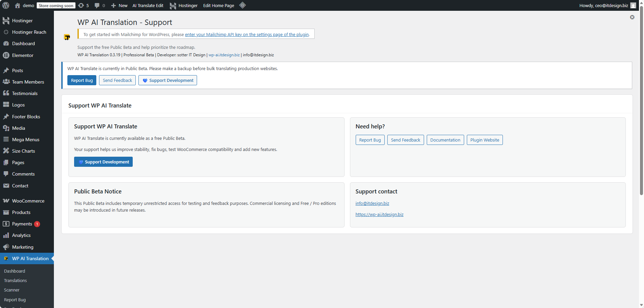
Task: Click Send Feedback in the beta notice
Action: pyautogui.click(x=118, y=80)
